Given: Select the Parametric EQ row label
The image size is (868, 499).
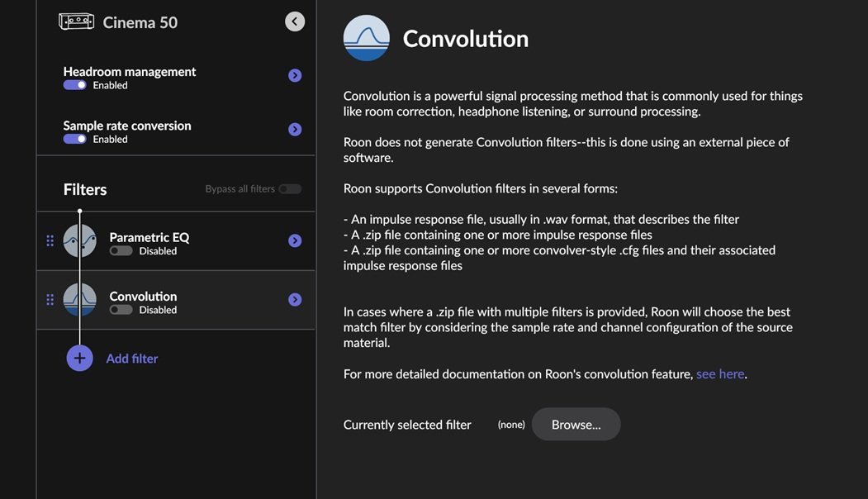Looking at the screenshot, I should 149,237.
